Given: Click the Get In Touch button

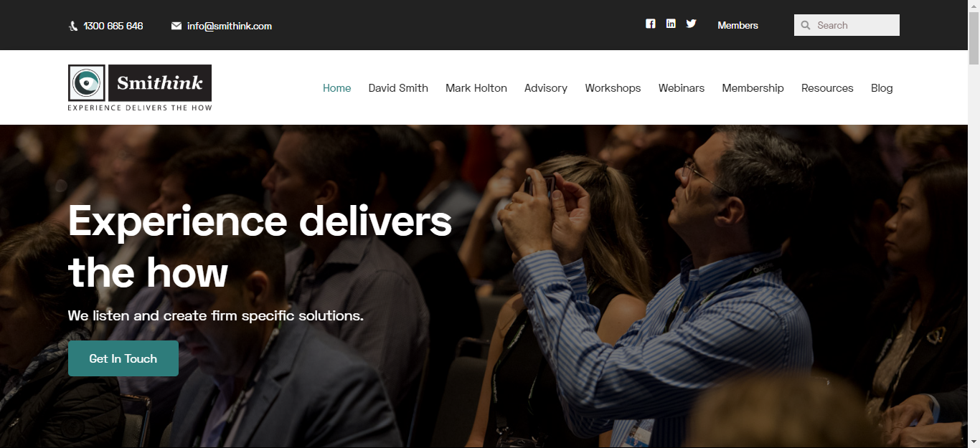Looking at the screenshot, I should pyautogui.click(x=123, y=358).
